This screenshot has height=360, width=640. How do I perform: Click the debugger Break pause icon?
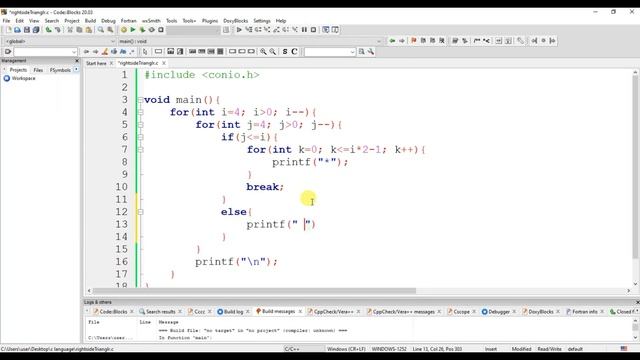tap(304, 30)
